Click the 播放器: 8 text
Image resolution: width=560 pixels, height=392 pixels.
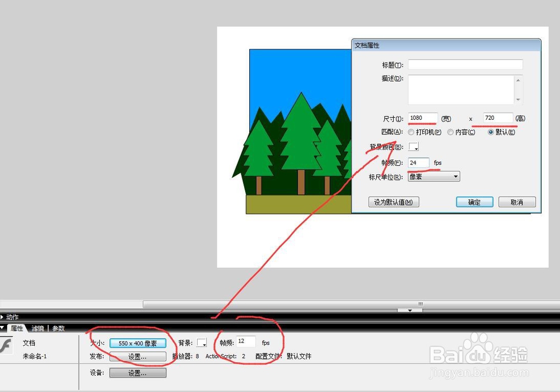tap(185, 356)
